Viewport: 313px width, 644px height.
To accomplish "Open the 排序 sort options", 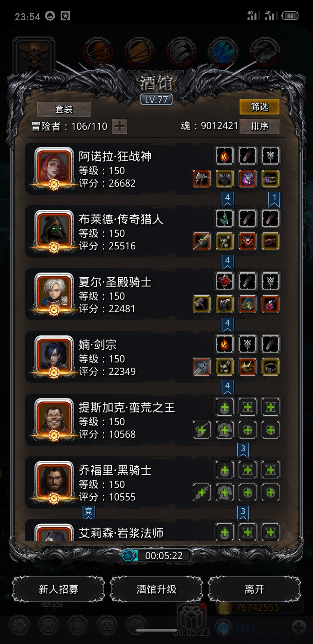I will tap(259, 126).
